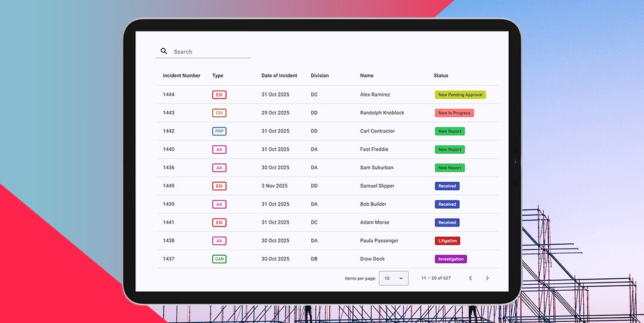Sort by the Date of Incident column header
This screenshot has height=323, width=644.
[279, 76]
